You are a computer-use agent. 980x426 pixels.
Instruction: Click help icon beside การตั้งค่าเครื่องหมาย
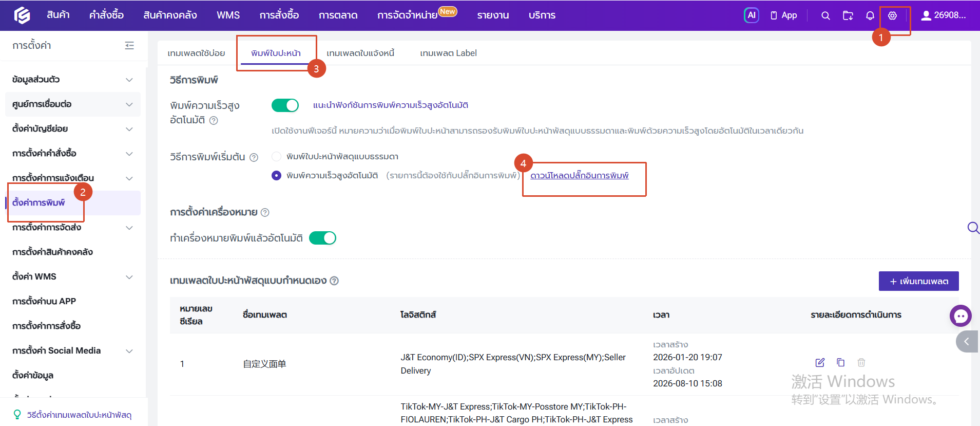tap(265, 212)
